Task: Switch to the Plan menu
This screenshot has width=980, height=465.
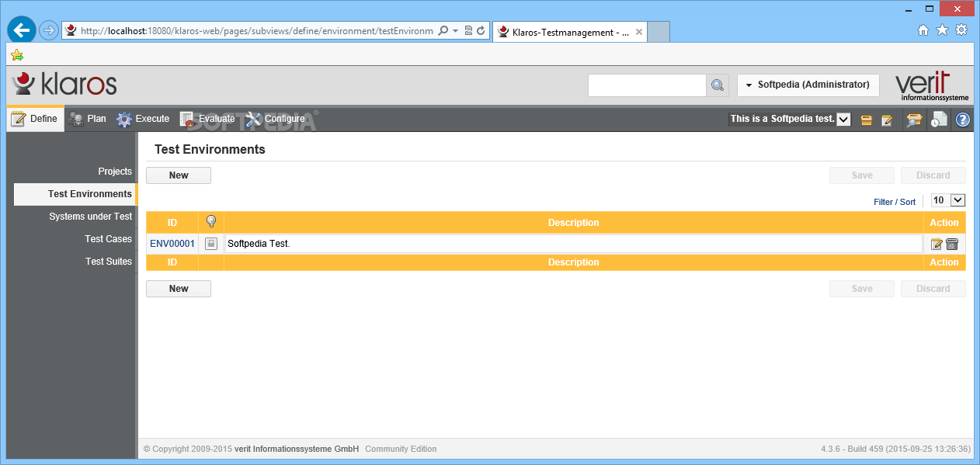Action: (87, 119)
